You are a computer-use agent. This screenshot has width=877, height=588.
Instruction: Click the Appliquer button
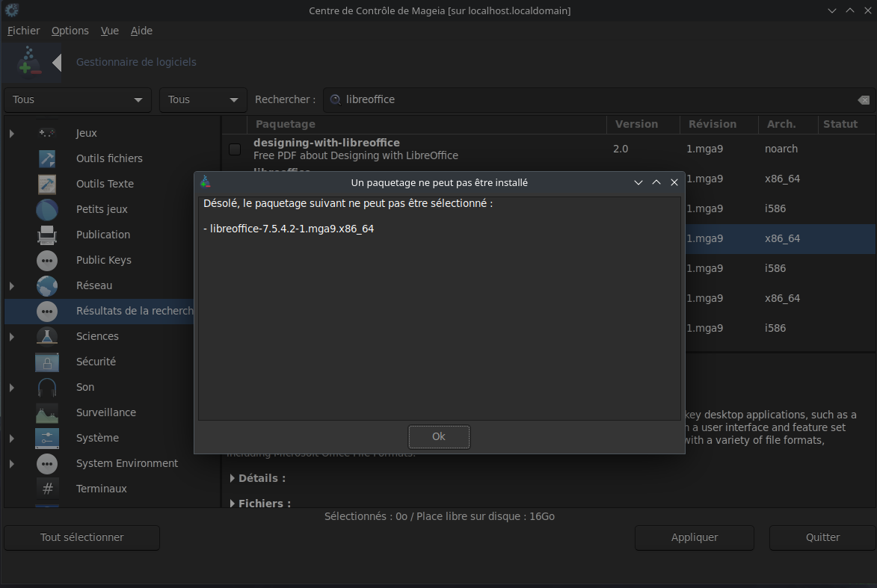(x=695, y=538)
